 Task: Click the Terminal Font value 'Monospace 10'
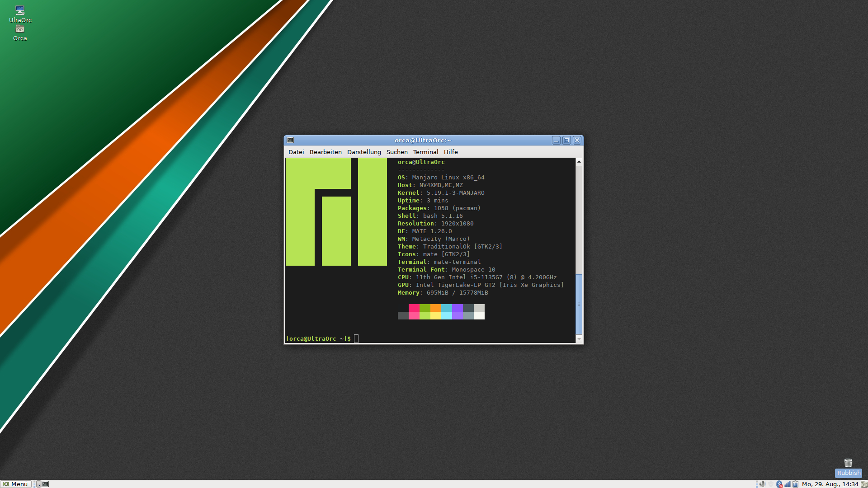(x=473, y=270)
